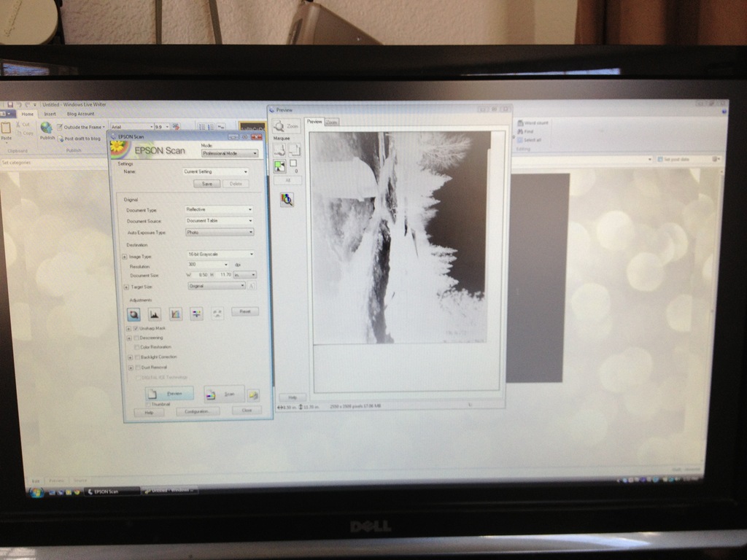Enable the Dust Removal checkbox
This screenshot has width=747, height=560.
pos(138,367)
